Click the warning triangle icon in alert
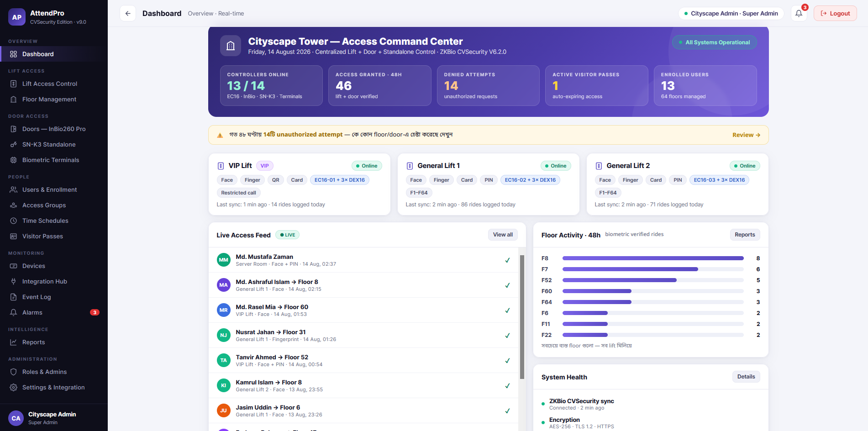This screenshot has height=431, width=868. coord(220,135)
